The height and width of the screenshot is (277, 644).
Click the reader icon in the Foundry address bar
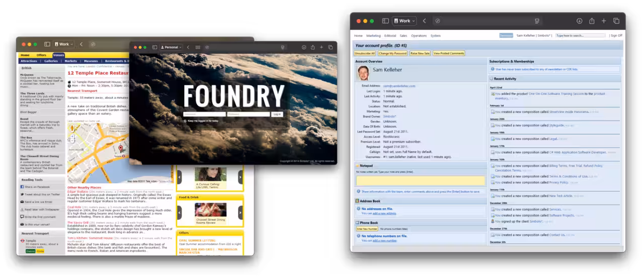coord(282,47)
